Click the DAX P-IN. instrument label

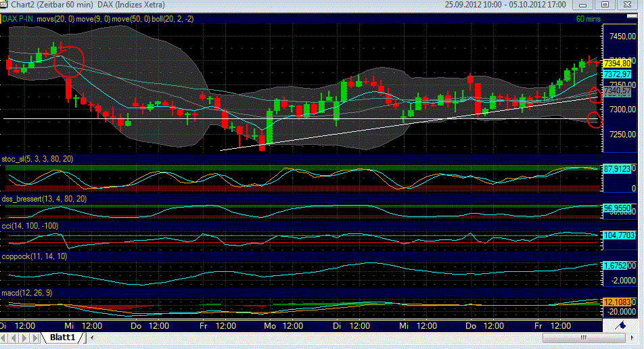pyautogui.click(x=19, y=19)
